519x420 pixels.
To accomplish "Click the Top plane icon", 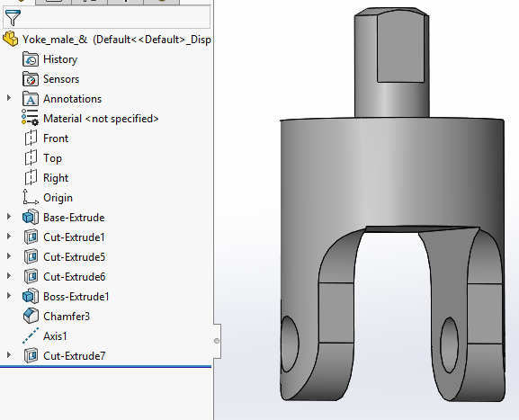I will [x=31, y=157].
